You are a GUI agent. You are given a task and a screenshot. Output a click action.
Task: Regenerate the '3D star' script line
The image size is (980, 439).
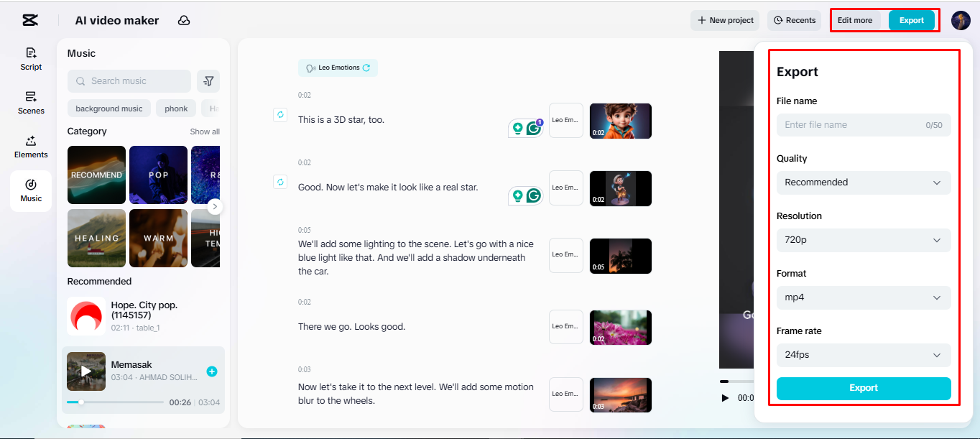[x=280, y=114]
